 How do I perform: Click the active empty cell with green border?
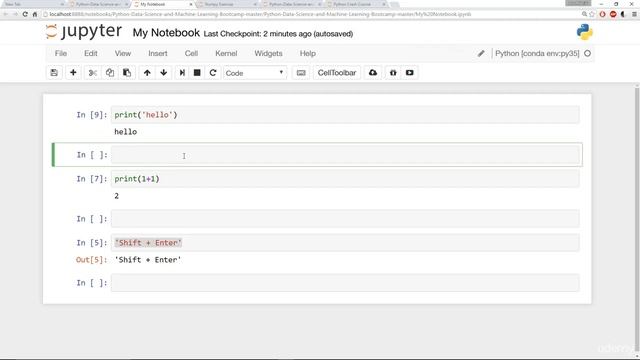click(345, 155)
